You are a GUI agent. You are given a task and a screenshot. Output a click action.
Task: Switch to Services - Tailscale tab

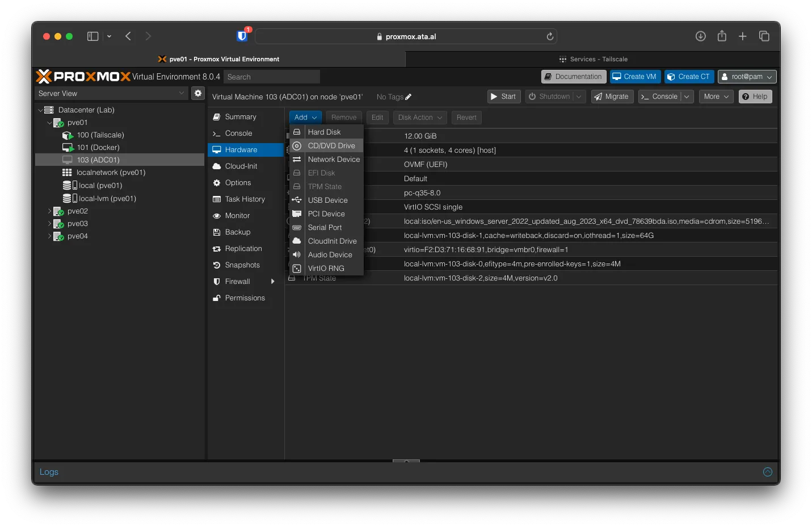[x=593, y=59]
